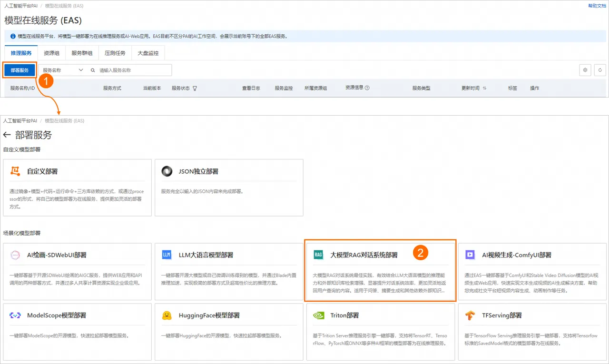Click the search magnifier icon
609x364 pixels.
tap(93, 70)
